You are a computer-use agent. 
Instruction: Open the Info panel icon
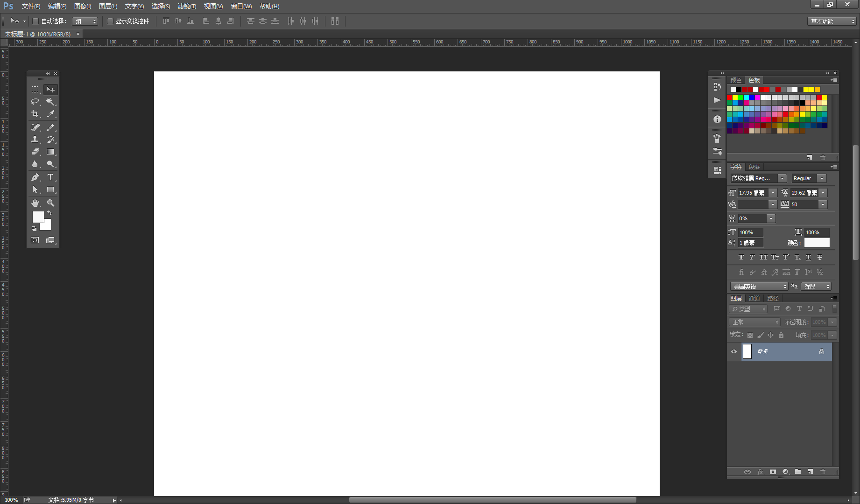[717, 119]
